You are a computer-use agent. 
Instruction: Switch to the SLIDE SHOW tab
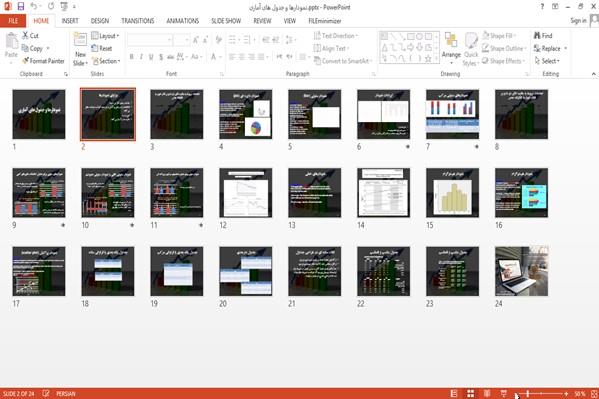coord(226,21)
